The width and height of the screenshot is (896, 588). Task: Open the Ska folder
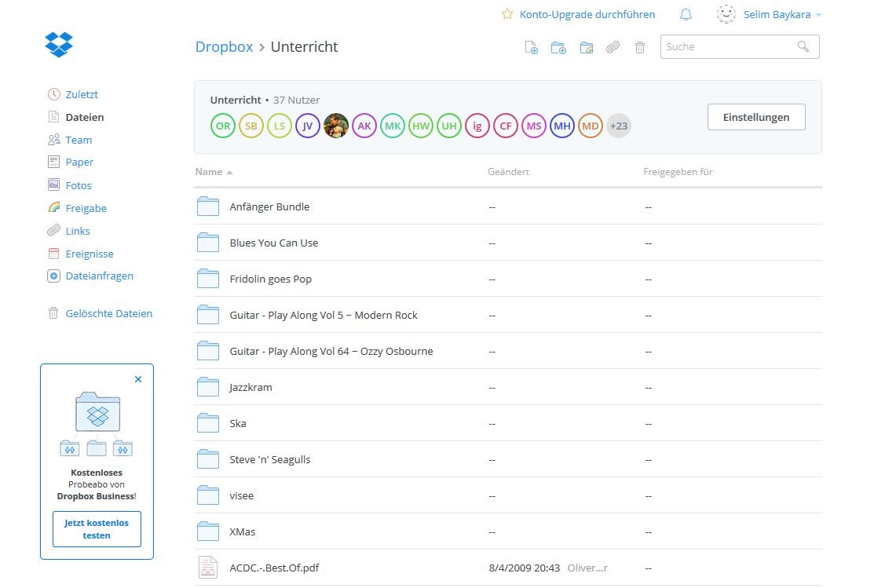[x=238, y=423]
